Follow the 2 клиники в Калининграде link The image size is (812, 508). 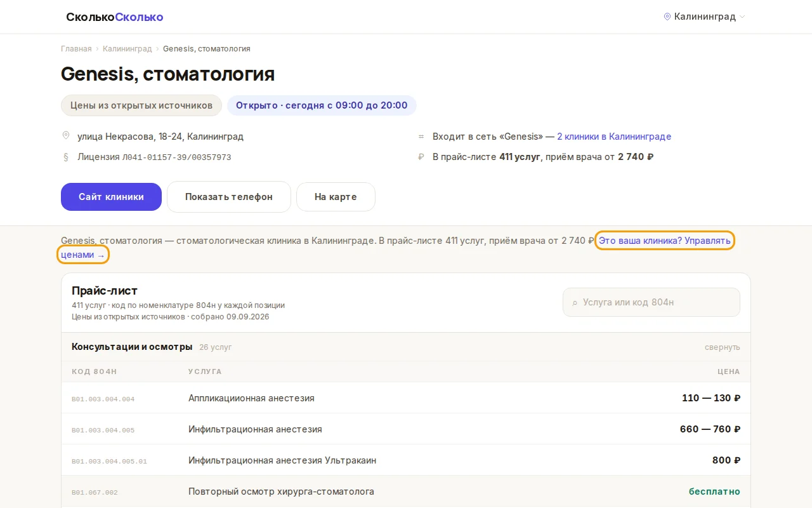click(x=614, y=137)
